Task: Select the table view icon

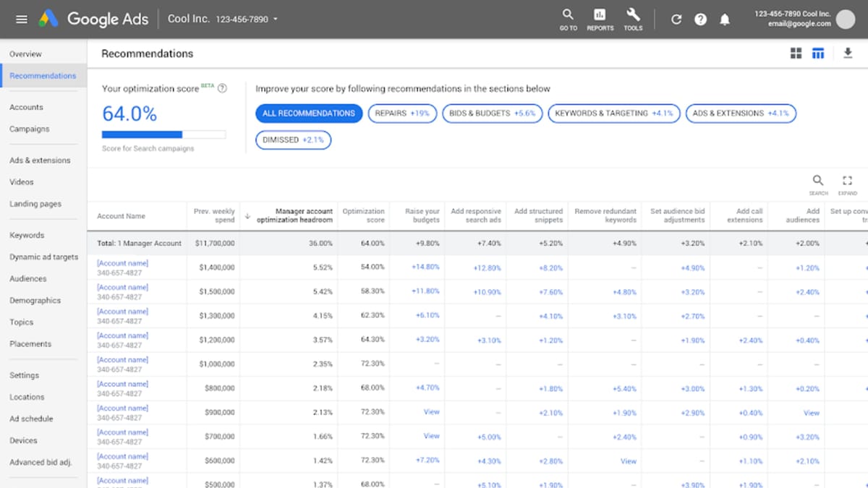Action: pos(818,53)
